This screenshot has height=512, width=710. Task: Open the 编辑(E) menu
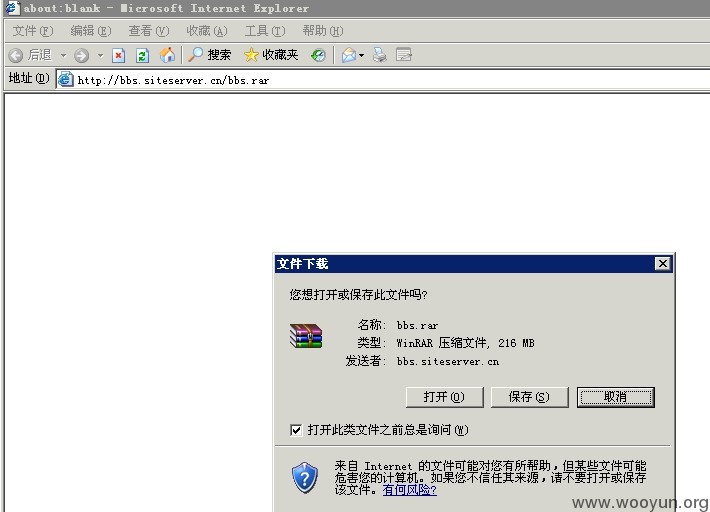pyautogui.click(x=91, y=31)
